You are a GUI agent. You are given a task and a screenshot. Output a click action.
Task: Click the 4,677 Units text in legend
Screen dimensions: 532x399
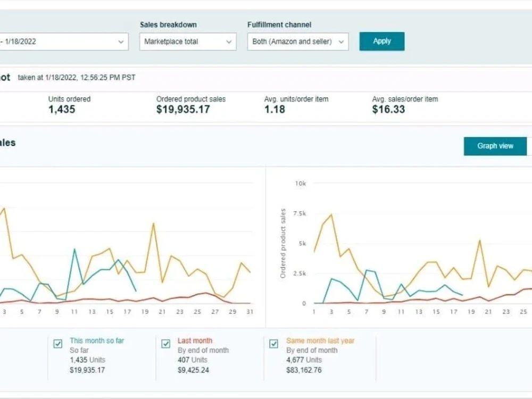click(x=304, y=360)
